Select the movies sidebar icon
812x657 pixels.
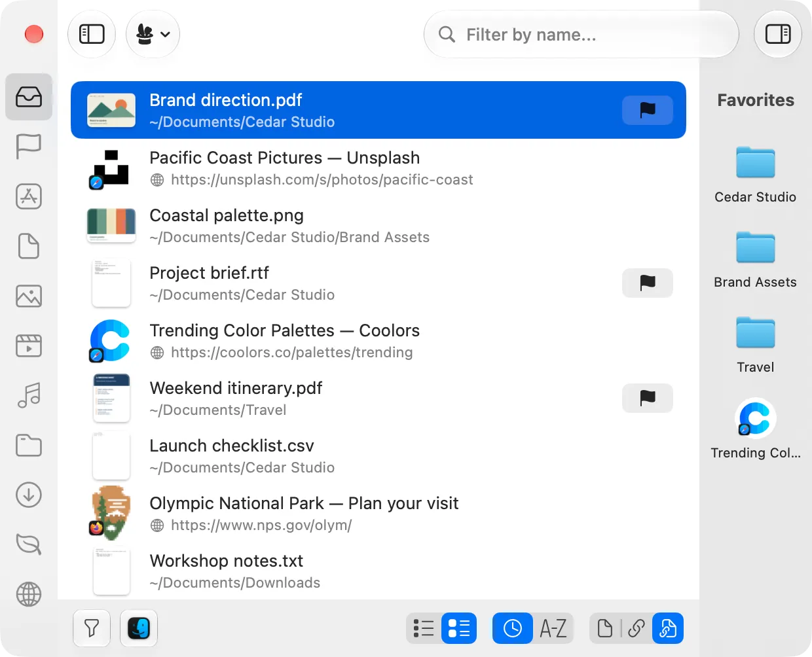[x=29, y=346]
